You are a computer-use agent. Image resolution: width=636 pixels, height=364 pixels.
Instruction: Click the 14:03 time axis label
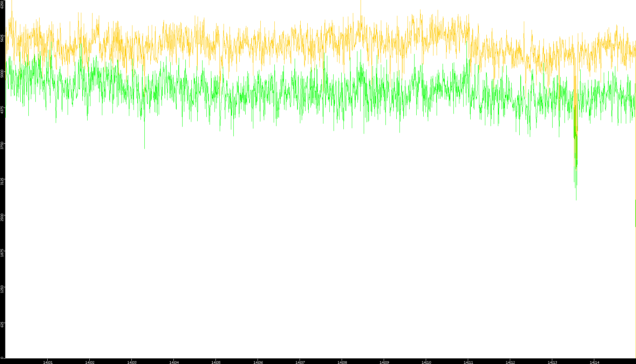132,362
